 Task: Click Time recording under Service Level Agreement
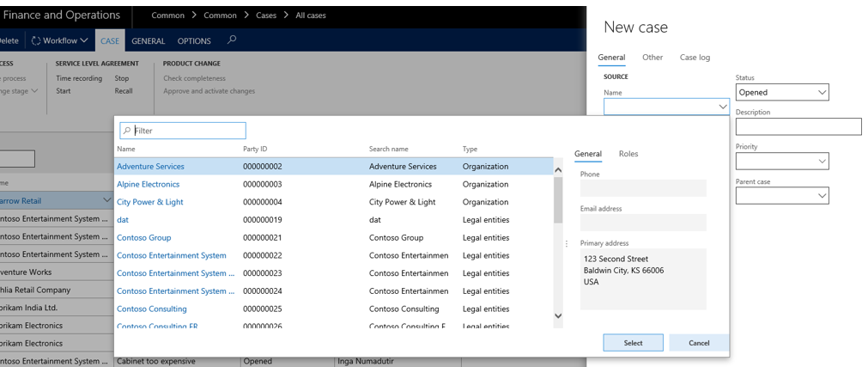(79, 78)
